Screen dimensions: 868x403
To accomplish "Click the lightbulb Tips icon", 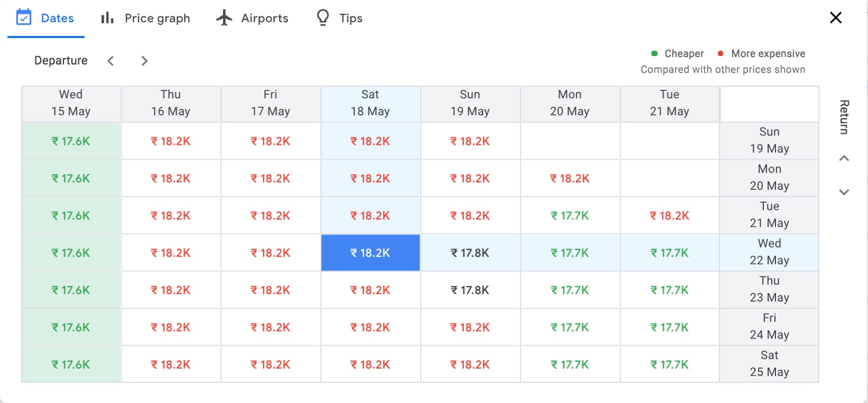I will (322, 18).
